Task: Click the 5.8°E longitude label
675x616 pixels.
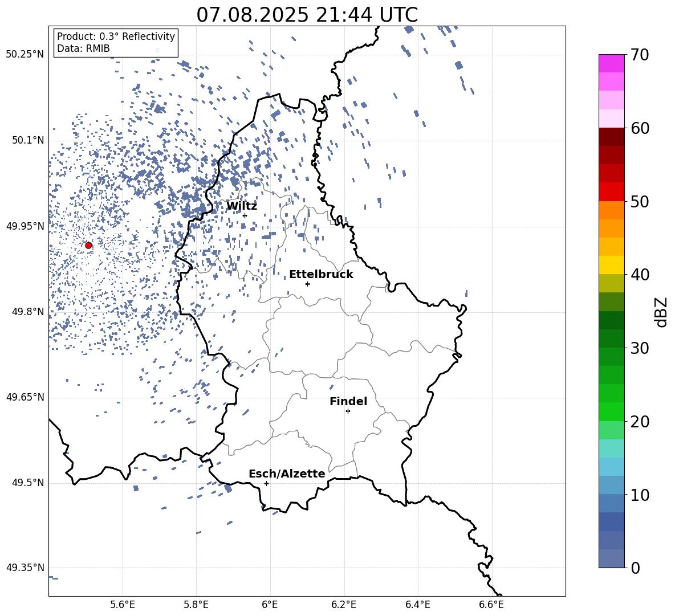Action: pos(196,605)
